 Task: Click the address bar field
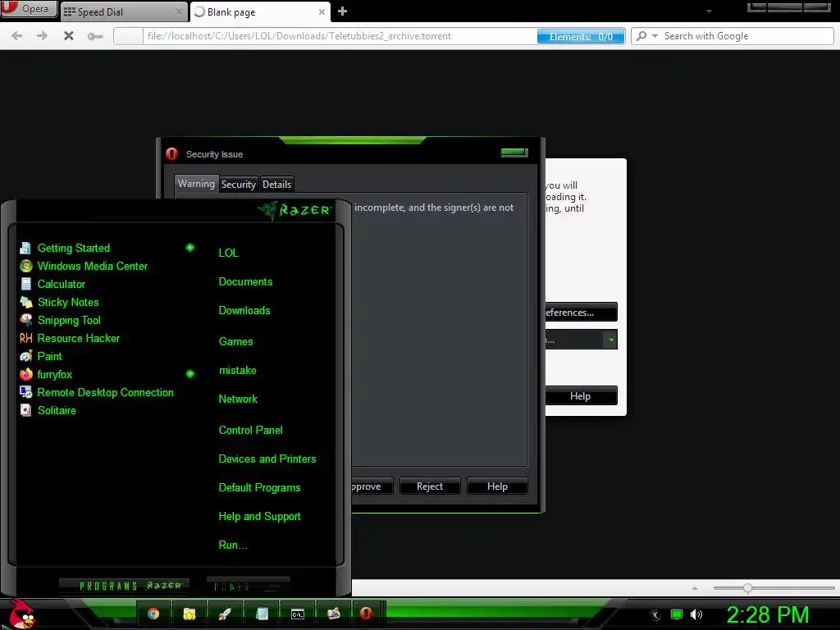pyautogui.click(x=340, y=36)
